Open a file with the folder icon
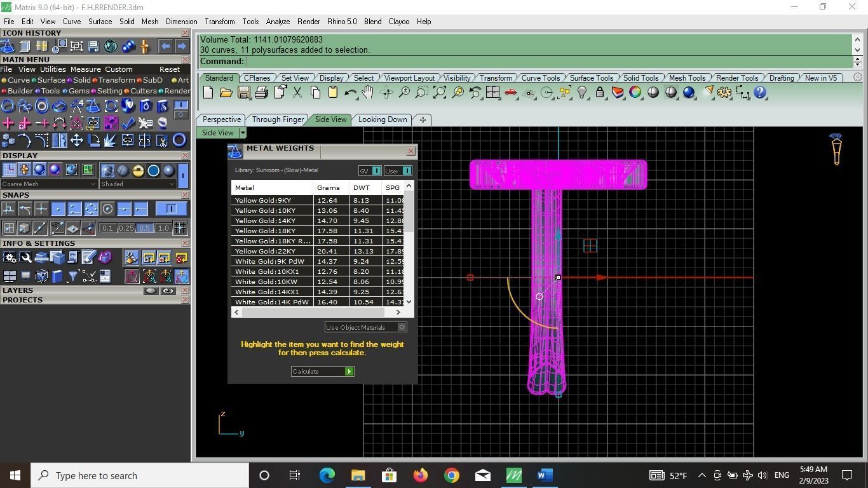 pyautogui.click(x=226, y=93)
